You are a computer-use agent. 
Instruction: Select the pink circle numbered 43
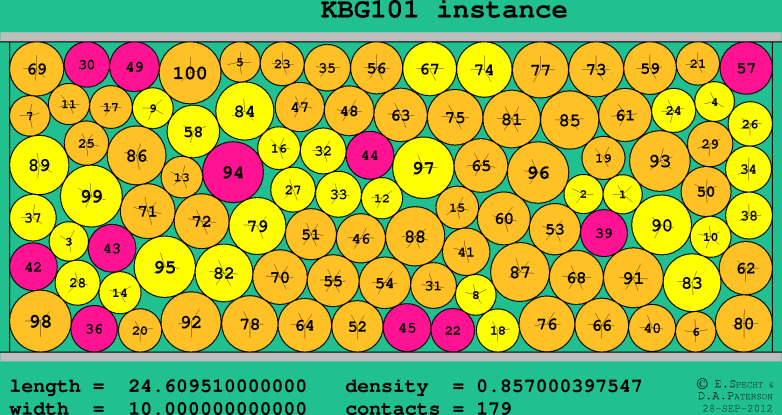112,248
